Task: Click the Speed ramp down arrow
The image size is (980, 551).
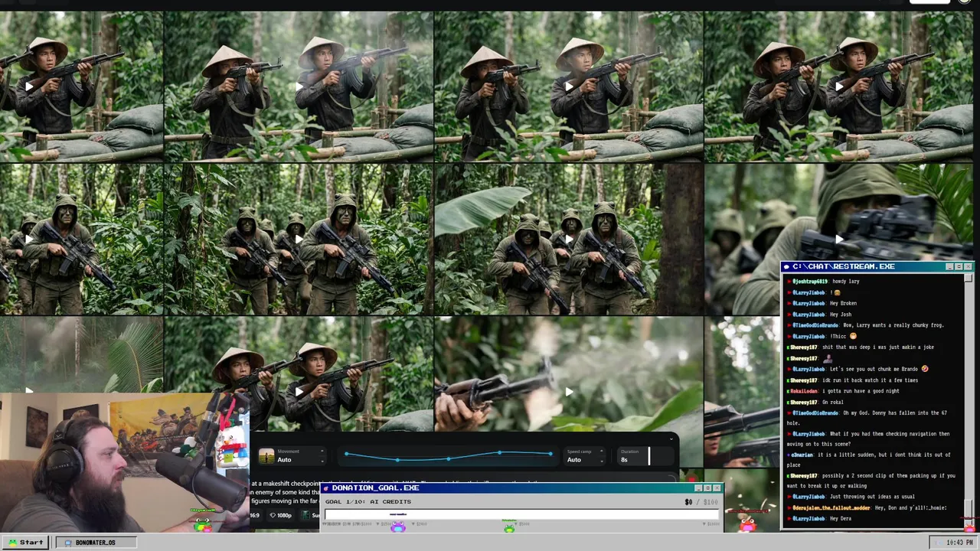Action: point(603,461)
